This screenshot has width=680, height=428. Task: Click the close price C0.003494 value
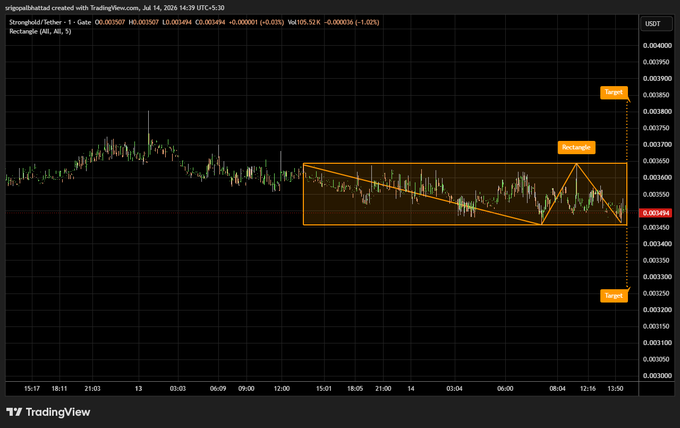point(210,22)
